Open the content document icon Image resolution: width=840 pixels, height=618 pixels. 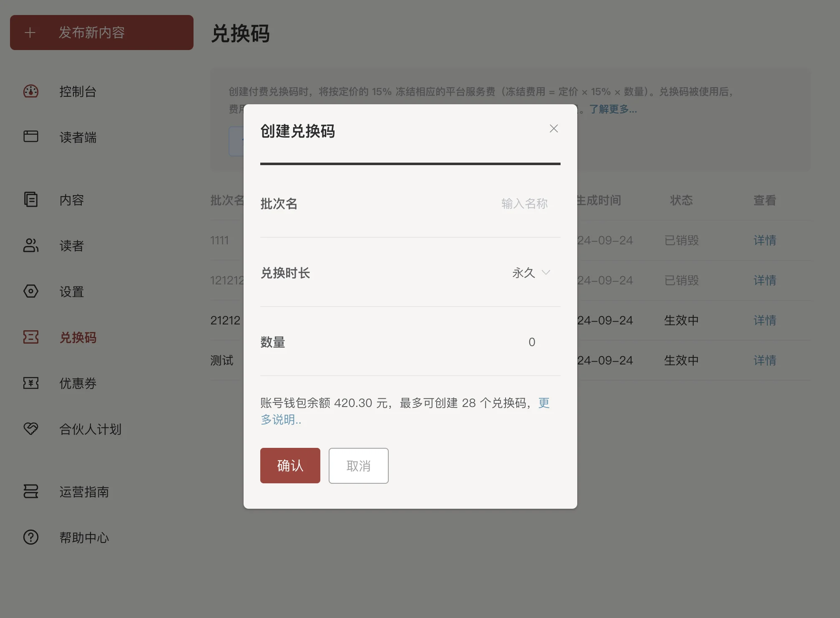pyautogui.click(x=31, y=200)
